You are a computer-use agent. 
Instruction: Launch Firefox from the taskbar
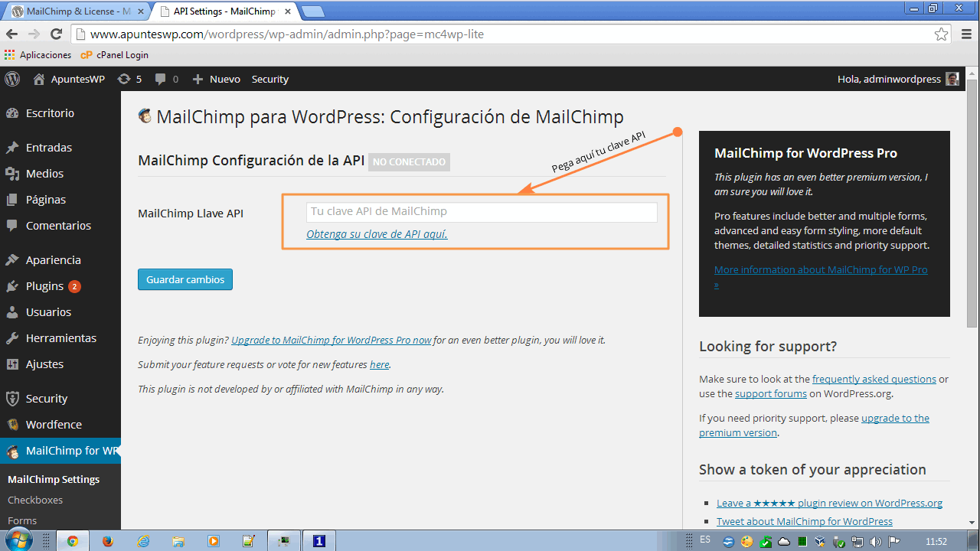[107, 540]
